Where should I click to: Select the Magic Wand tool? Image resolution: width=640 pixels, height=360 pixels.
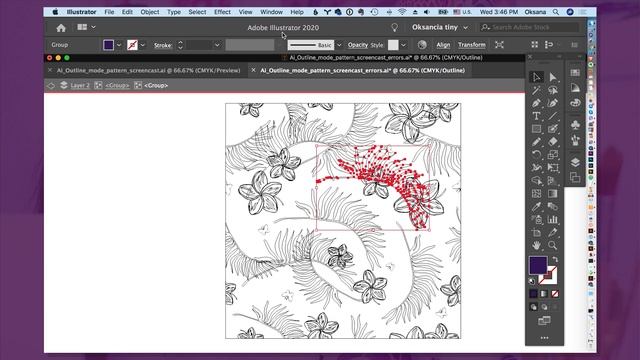point(536,90)
